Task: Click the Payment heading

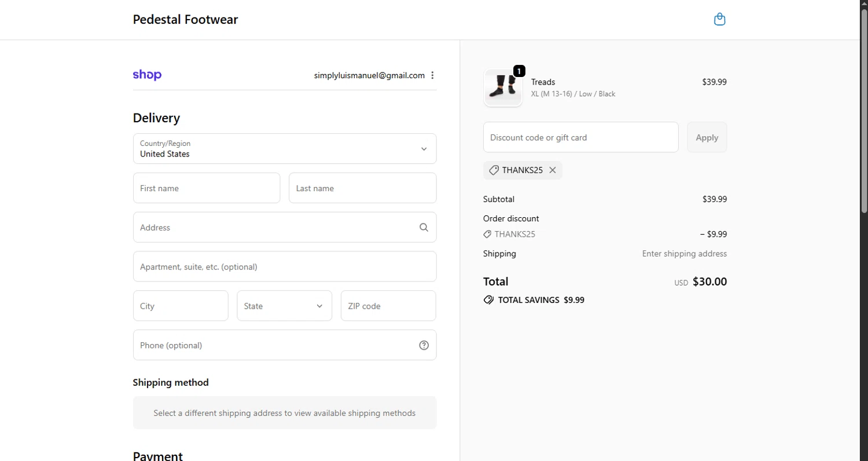Action: tap(158, 456)
